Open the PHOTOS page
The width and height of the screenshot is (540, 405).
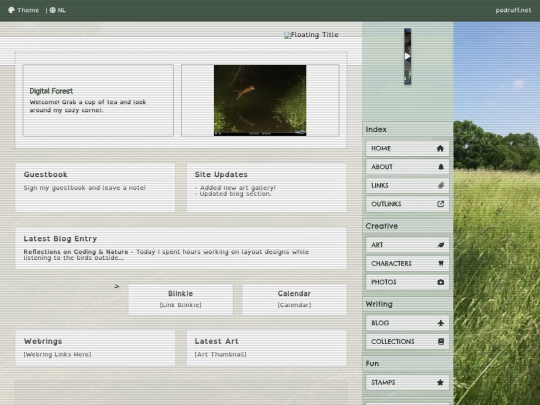407,282
